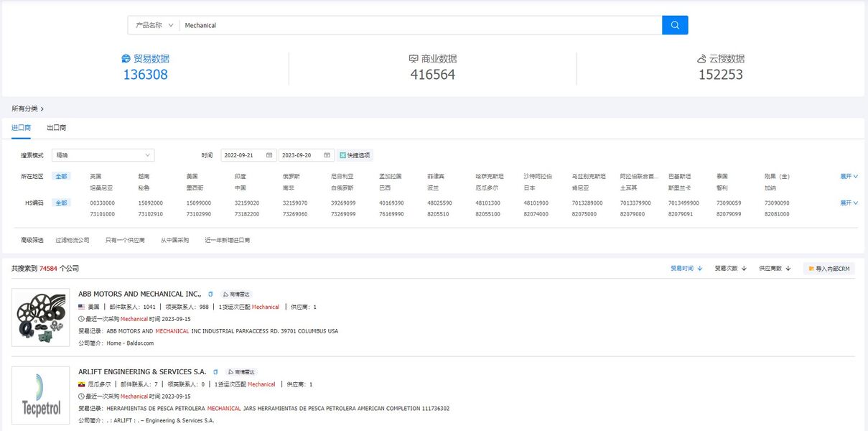Toggle 近一年新增进口商 advanced filter

(228, 240)
